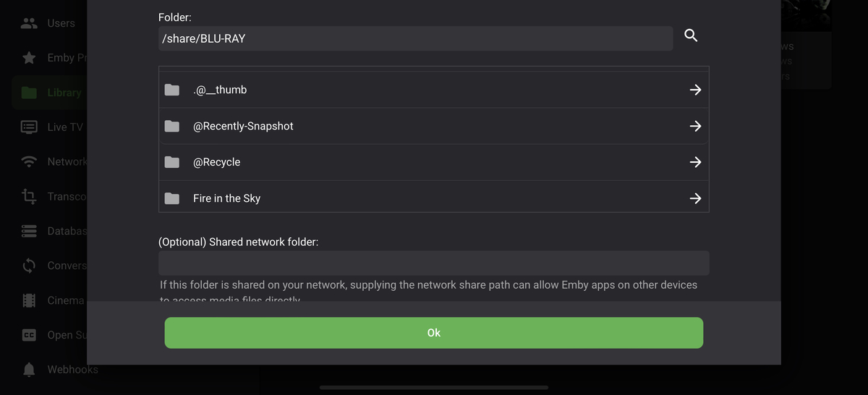Viewport: 868px width, 395px height.
Task: Expand the Fire in the Sky arrow
Action: pyautogui.click(x=695, y=198)
